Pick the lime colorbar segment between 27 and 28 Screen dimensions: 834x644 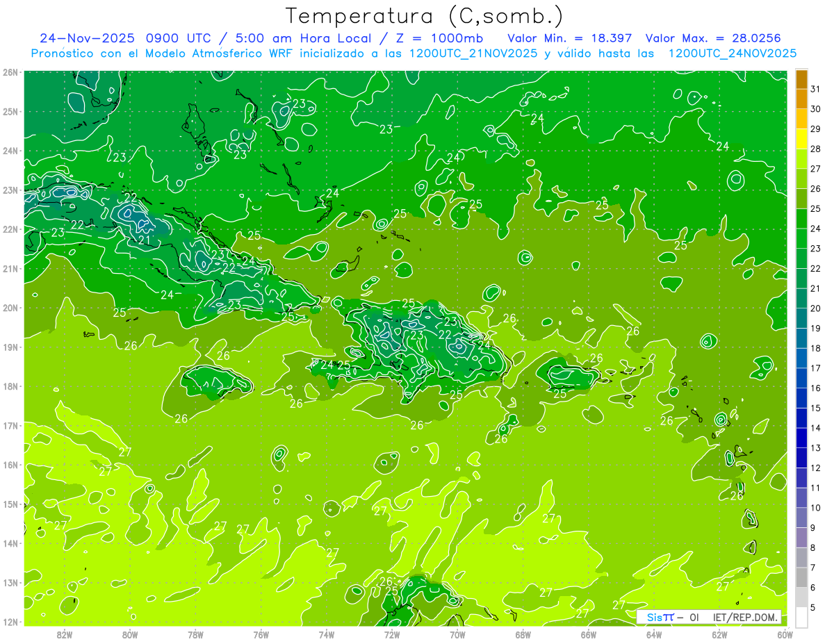pos(801,159)
